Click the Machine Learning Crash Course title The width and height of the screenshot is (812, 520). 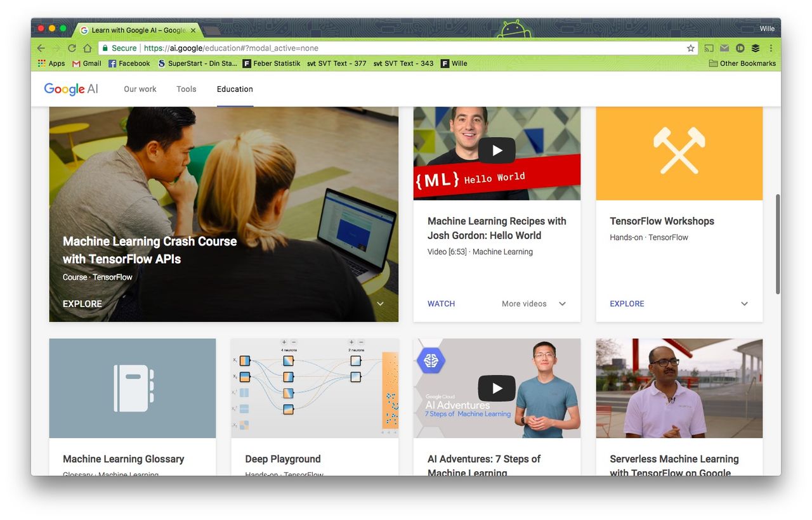pos(150,250)
